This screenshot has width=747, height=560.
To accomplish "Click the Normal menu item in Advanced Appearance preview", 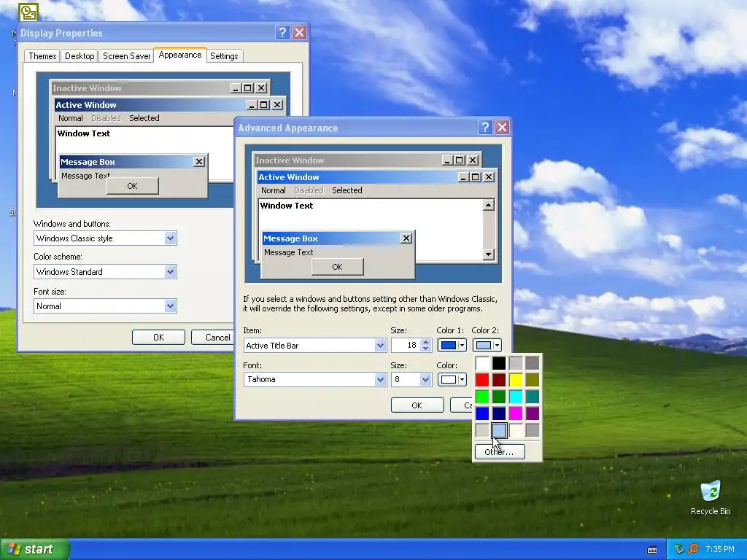I will tap(273, 190).
